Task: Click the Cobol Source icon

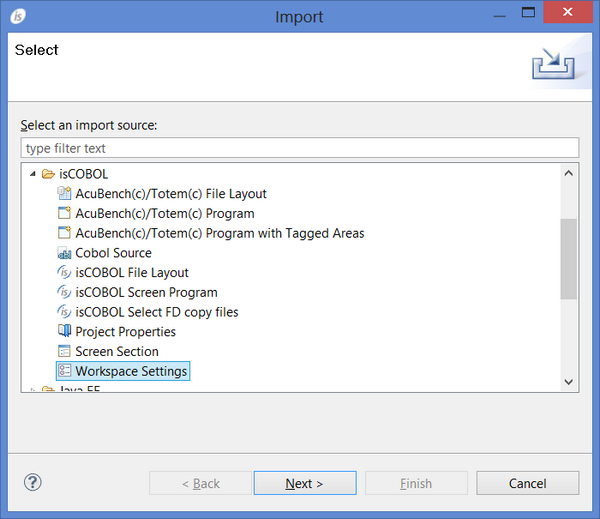Action: tap(65, 253)
